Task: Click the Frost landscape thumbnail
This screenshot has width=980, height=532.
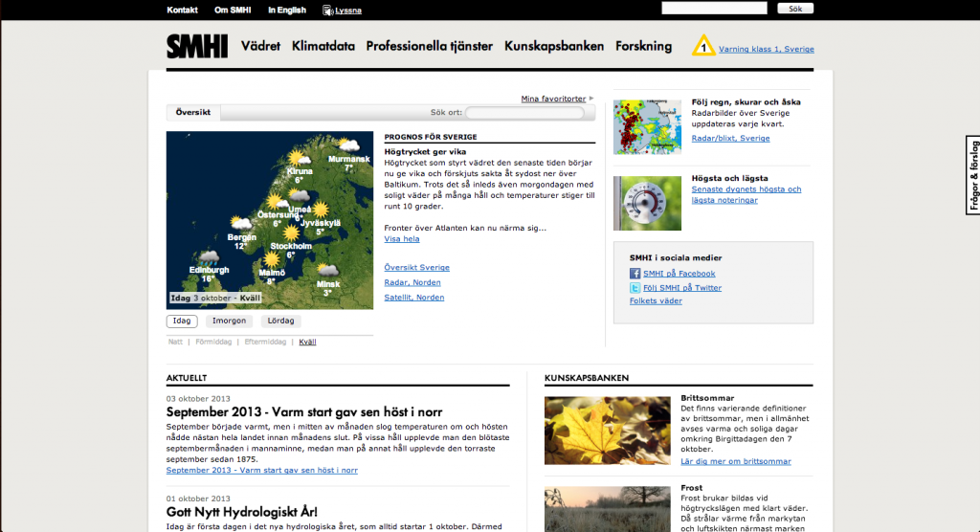Action: click(608, 509)
